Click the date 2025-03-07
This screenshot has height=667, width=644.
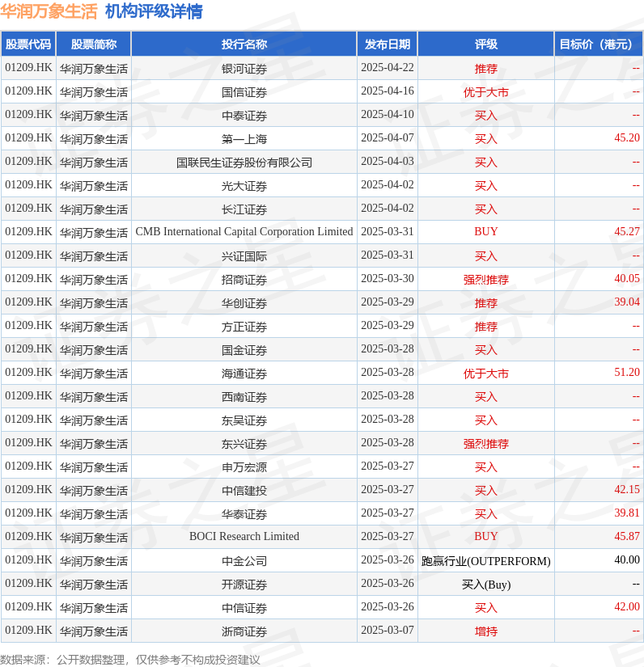click(388, 630)
